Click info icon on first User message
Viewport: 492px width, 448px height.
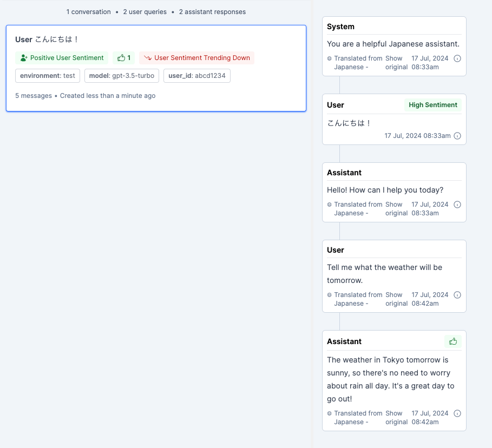click(x=457, y=136)
